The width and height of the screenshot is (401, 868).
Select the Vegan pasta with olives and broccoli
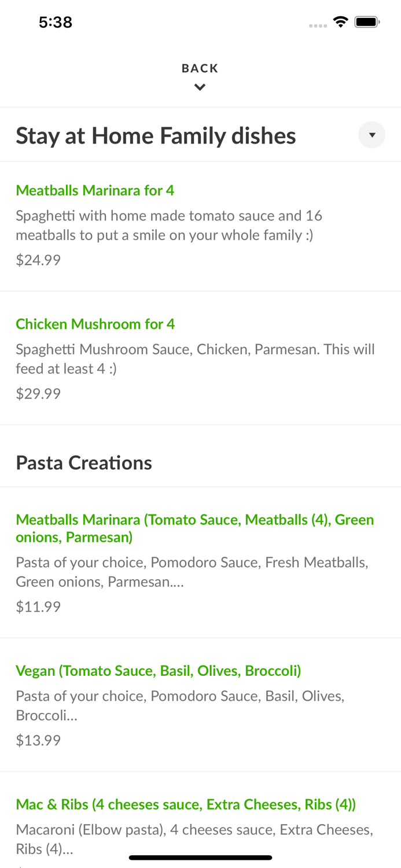(159, 670)
